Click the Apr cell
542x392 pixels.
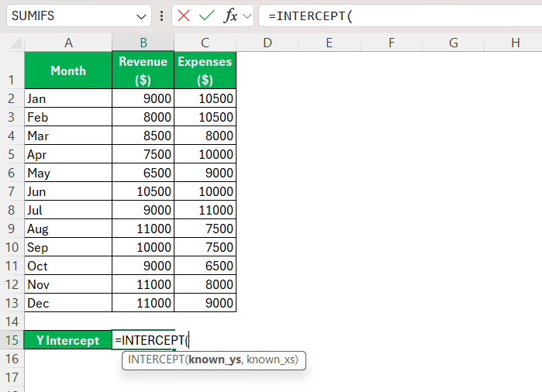point(68,154)
